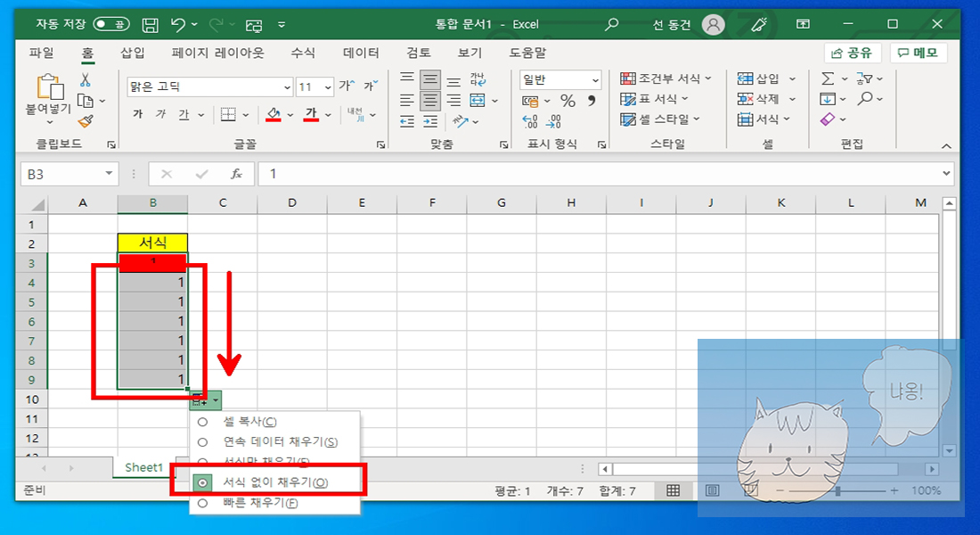The image size is (980, 535).
Task: Click the Percent Style icon
Action: click(x=568, y=100)
